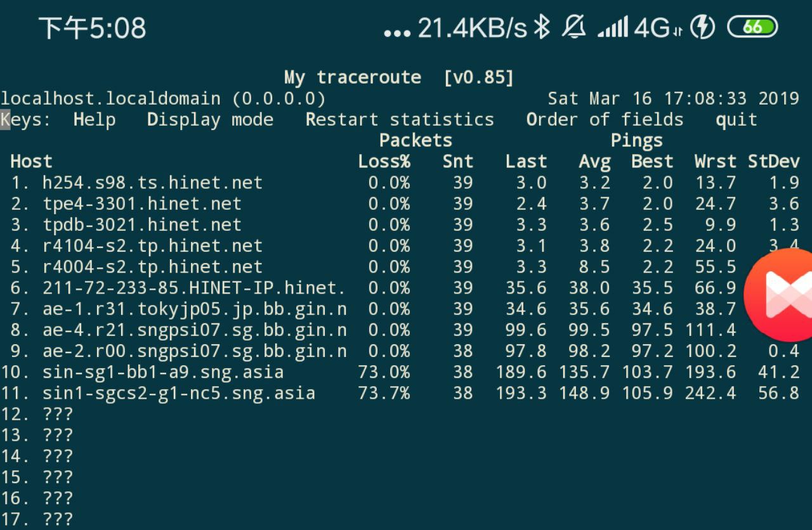Tap the clock showing 5:08
Viewport: 812px width, 530px height.
[x=93, y=29]
